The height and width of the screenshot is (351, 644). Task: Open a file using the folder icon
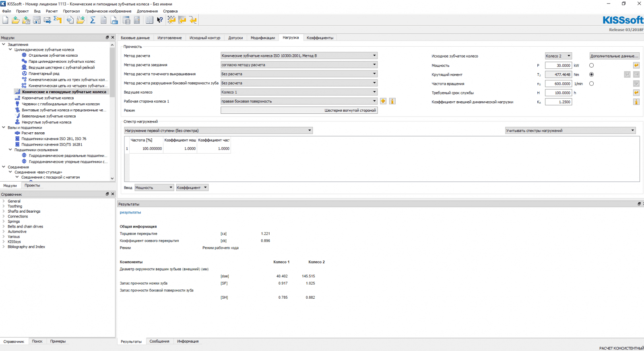click(16, 20)
